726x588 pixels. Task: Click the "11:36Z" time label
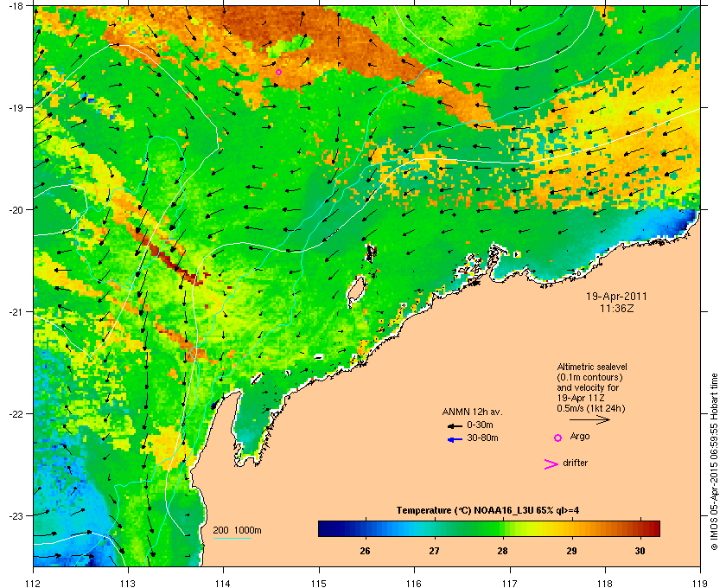[x=616, y=308]
